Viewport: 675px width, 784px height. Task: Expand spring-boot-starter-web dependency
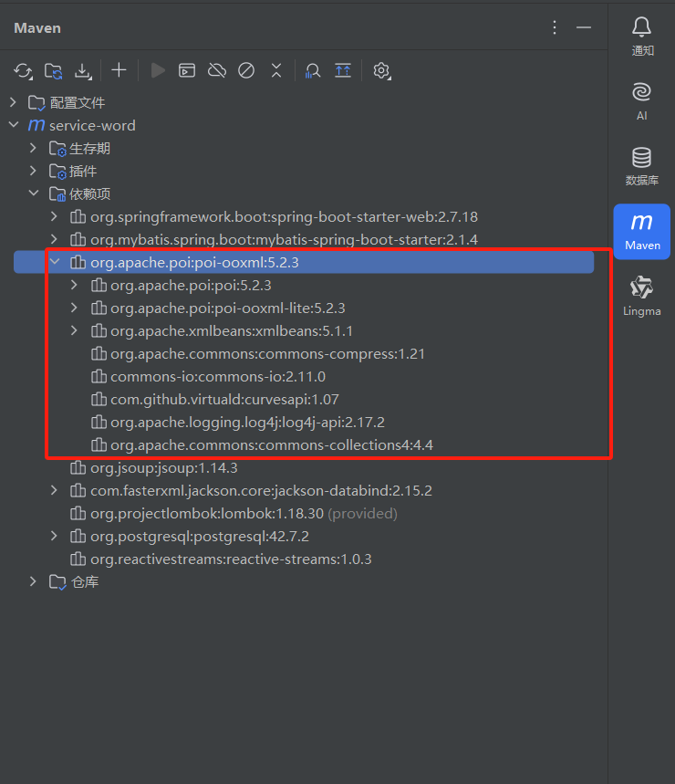tap(54, 216)
